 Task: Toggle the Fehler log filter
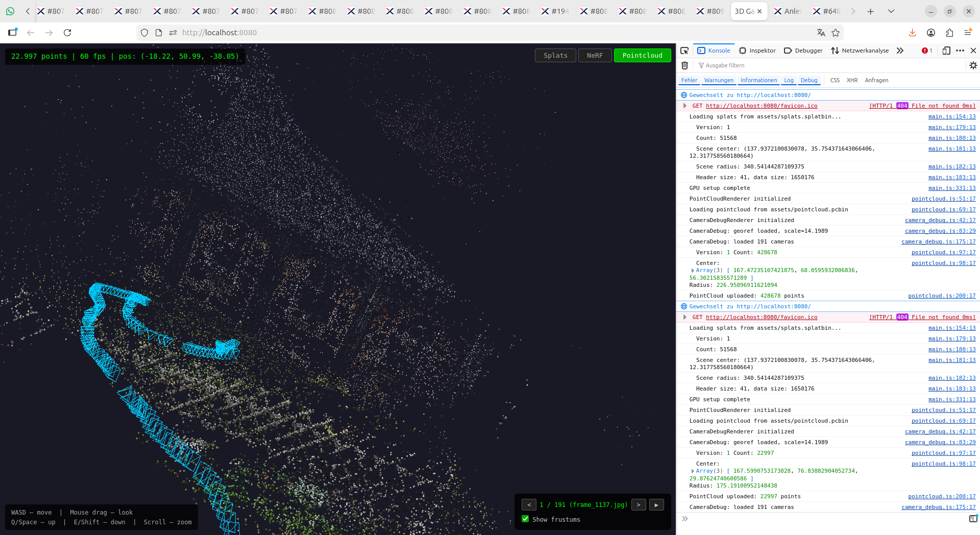tap(689, 80)
